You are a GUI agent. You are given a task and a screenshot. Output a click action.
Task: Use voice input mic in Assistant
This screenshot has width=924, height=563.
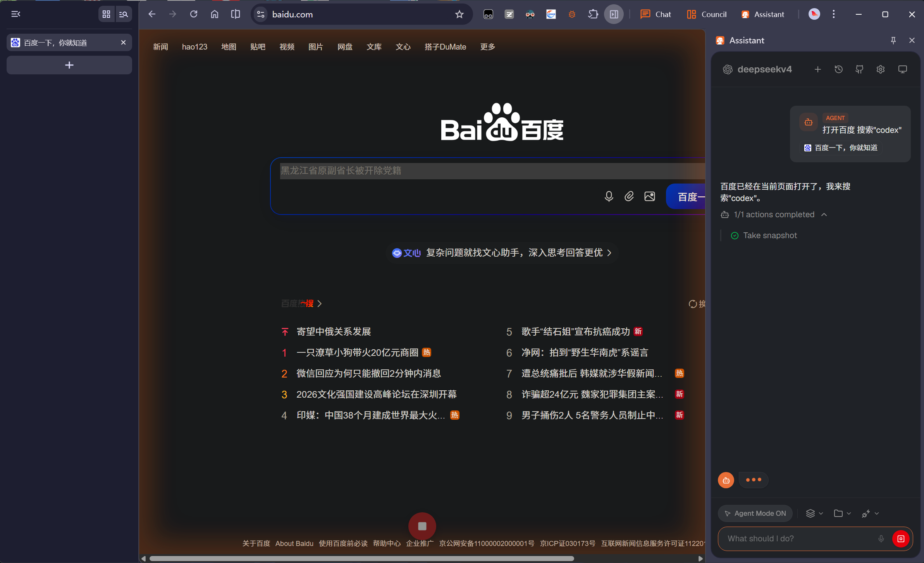[x=881, y=539]
